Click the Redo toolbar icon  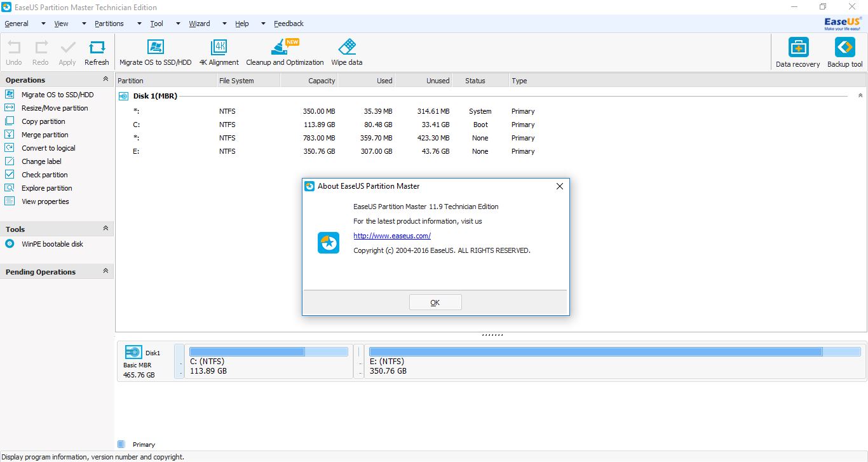(x=41, y=53)
